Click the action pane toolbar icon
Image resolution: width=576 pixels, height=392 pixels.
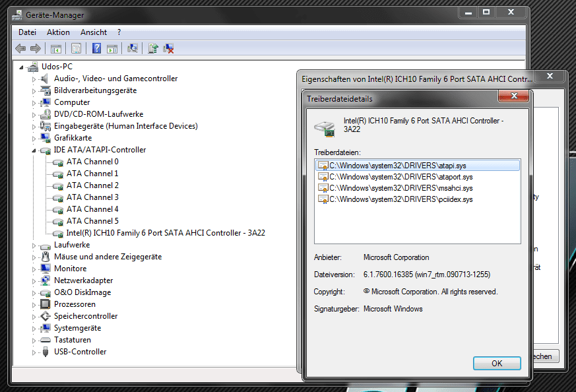(112, 48)
